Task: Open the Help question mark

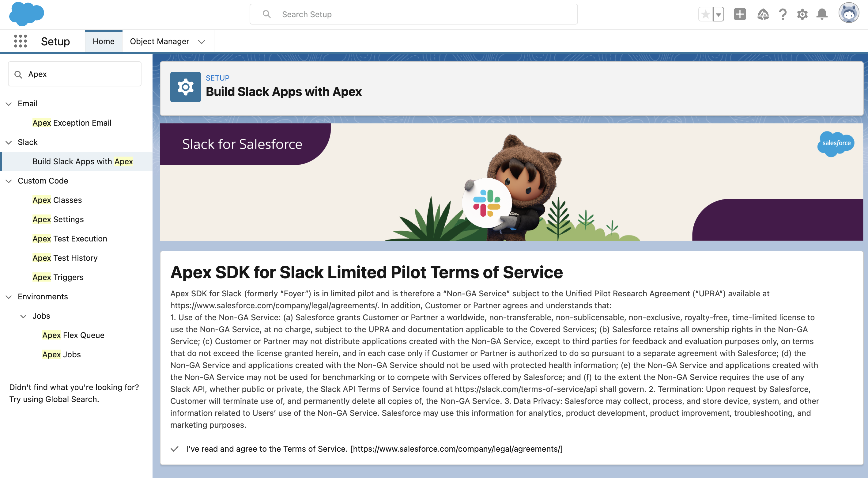Action: (x=783, y=14)
